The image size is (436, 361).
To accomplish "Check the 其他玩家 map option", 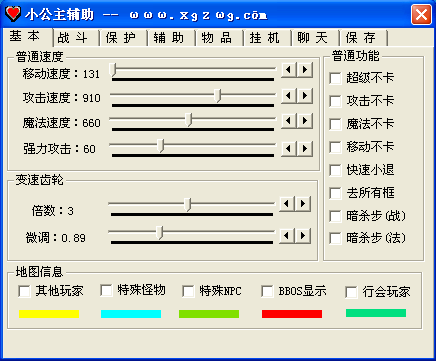I will click(24, 291).
